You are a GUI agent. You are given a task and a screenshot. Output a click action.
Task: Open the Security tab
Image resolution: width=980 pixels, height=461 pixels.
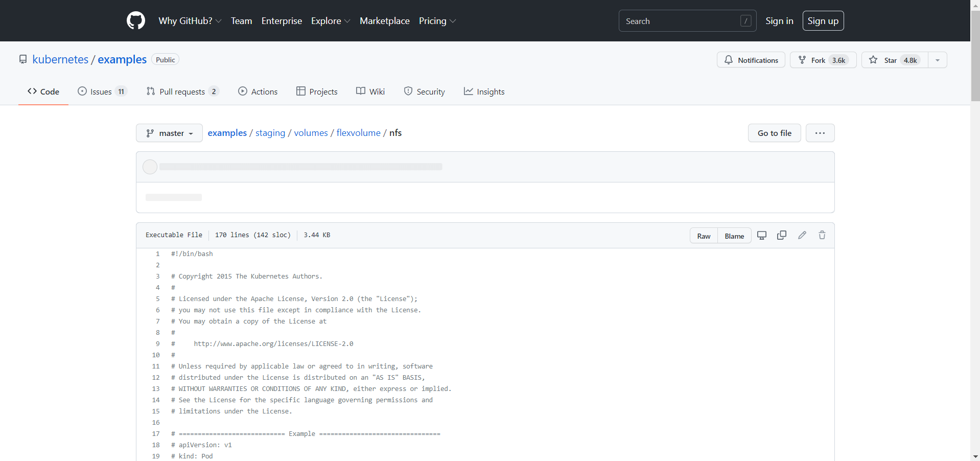coord(425,91)
